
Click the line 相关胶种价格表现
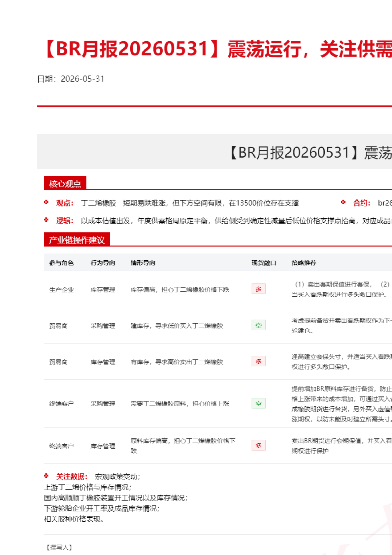tap(74, 519)
